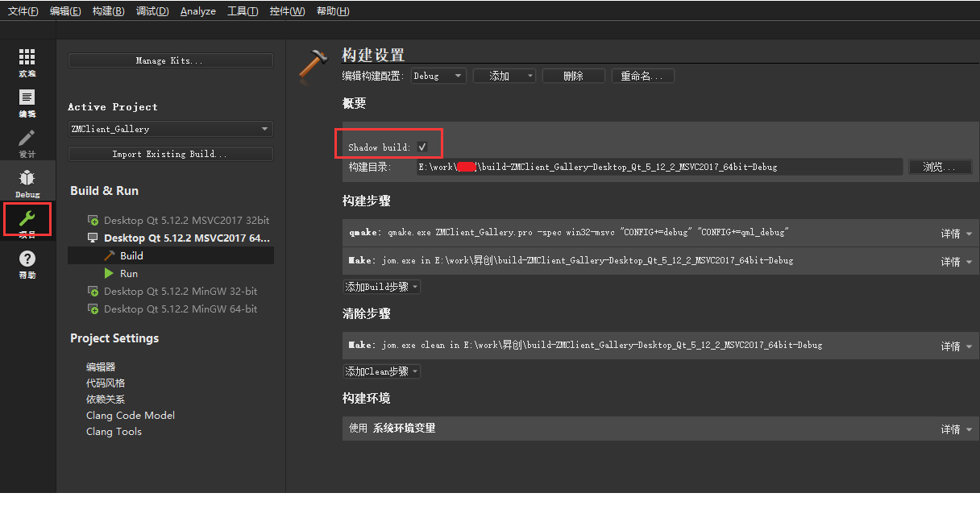Open the 添加Build步骤 dropdown

(x=381, y=286)
